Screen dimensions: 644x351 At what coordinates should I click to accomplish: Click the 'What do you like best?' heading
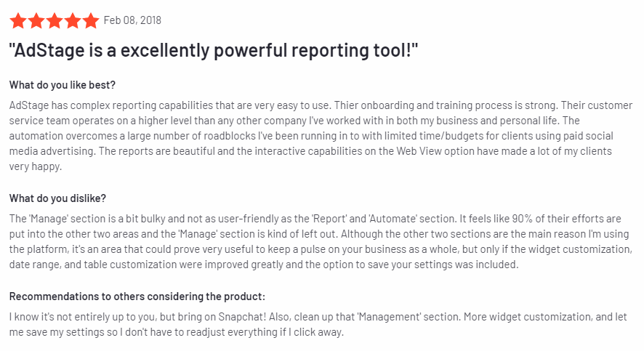tap(63, 85)
